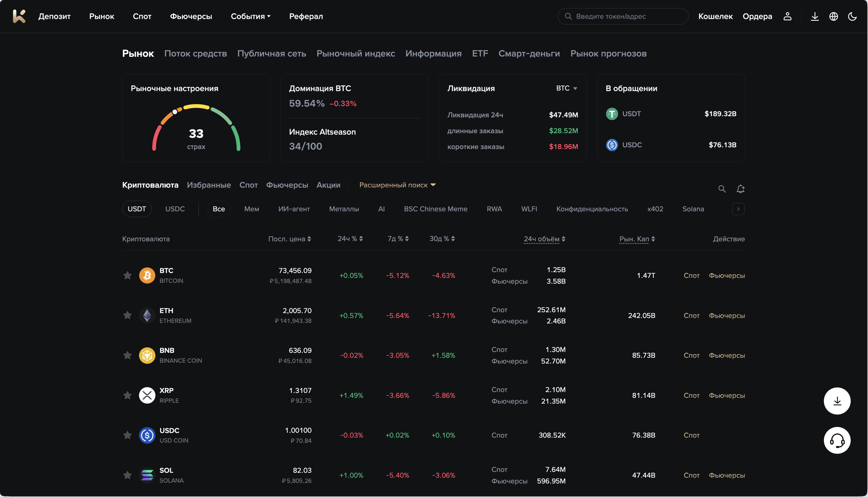This screenshot has height=497, width=868.
Task: Trade BTC via the Спот link
Action: (692, 276)
